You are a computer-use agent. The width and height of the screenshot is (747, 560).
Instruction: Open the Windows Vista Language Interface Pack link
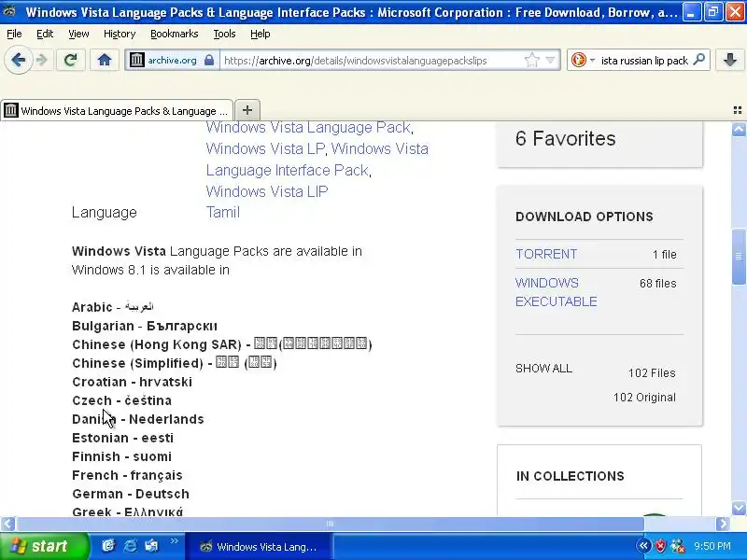pos(317,160)
